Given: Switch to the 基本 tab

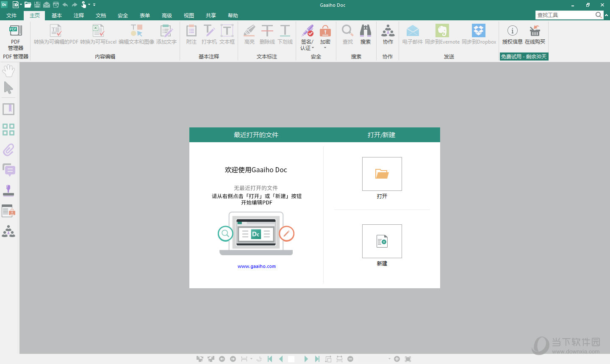Looking at the screenshot, I should [x=57, y=15].
